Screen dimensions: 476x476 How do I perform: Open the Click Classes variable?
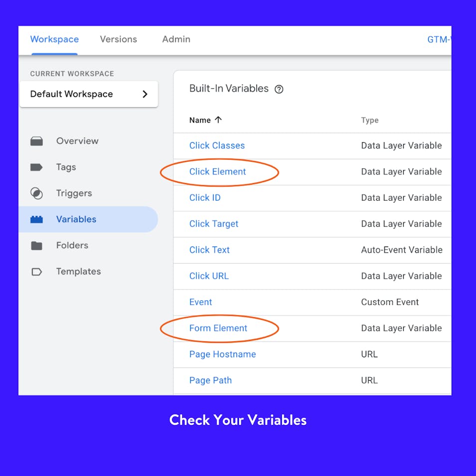(x=217, y=146)
